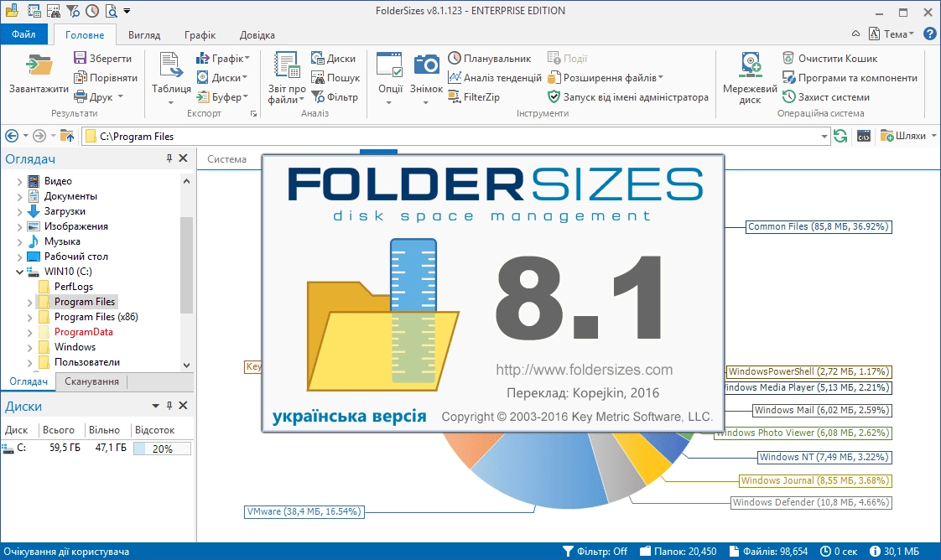Click the Windows Defender chart label
Image resolution: width=941 pixels, height=560 pixels.
click(811, 502)
